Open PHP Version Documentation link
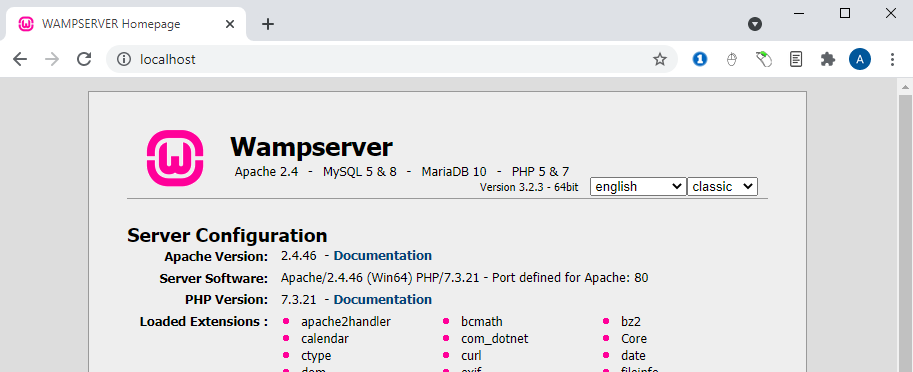 pyautogui.click(x=383, y=299)
